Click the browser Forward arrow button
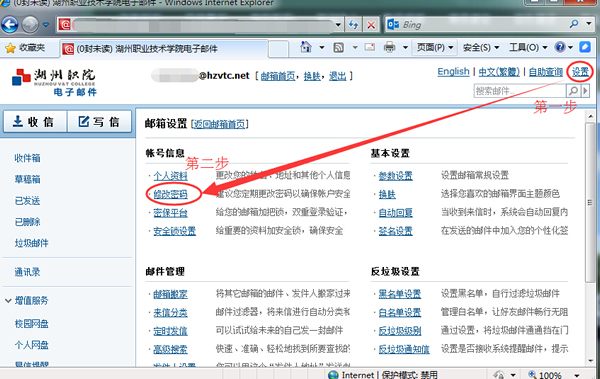Image resolution: width=600 pixels, height=379 pixels. 30,25
